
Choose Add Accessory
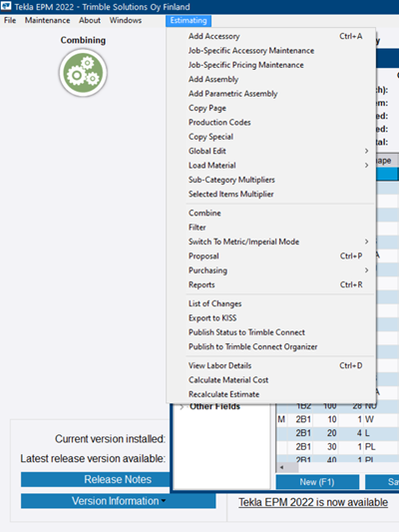(x=271, y=36)
